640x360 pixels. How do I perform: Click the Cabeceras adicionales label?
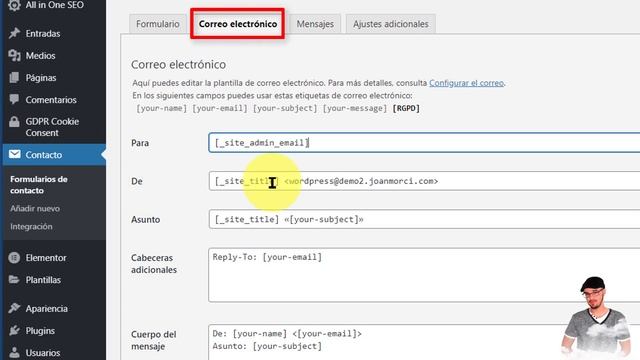(x=153, y=264)
